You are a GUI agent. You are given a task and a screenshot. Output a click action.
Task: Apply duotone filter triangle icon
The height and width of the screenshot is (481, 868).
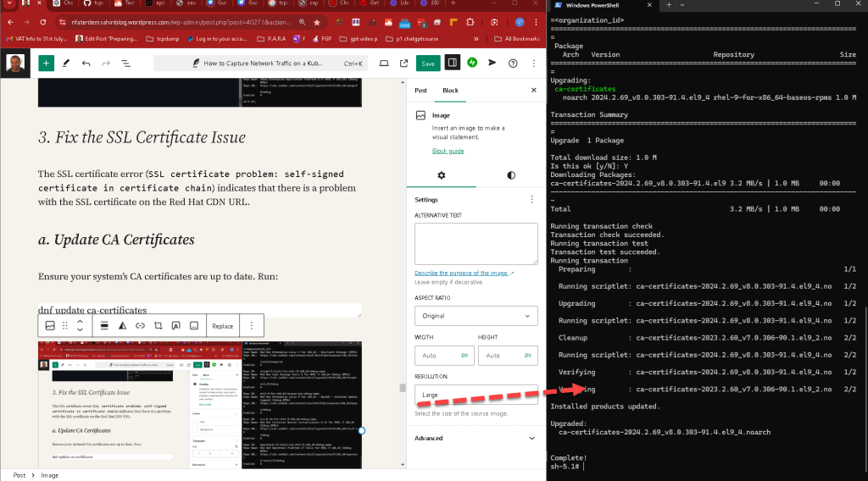coord(122,326)
